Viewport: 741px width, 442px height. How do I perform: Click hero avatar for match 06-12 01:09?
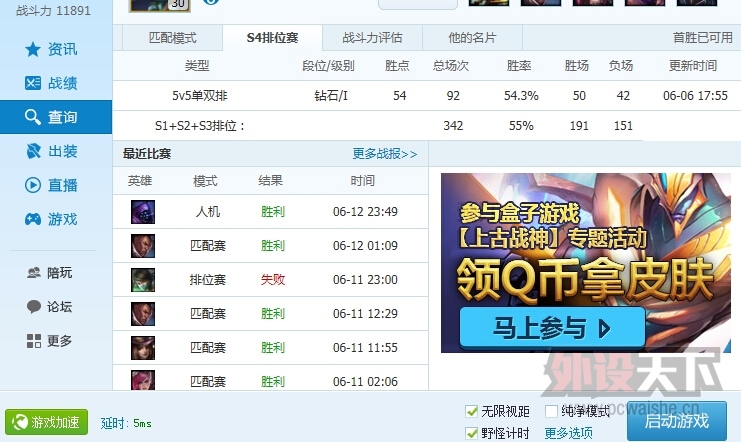[143, 246]
